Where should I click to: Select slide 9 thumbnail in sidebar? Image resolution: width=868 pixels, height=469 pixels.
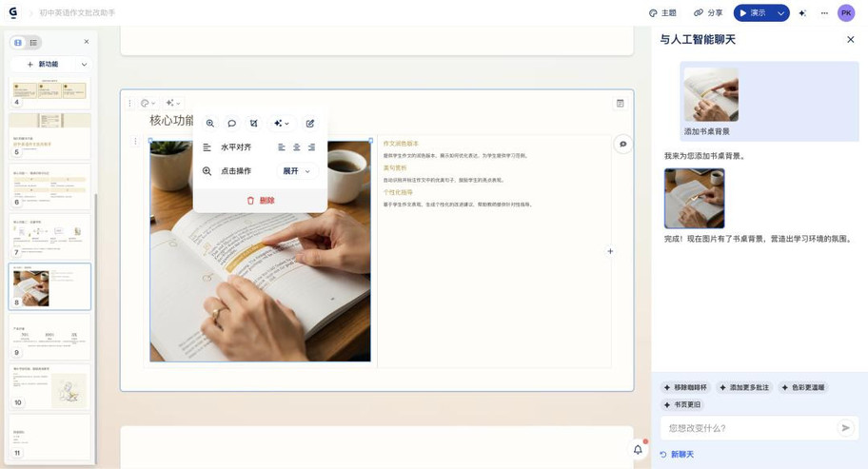click(49, 338)
